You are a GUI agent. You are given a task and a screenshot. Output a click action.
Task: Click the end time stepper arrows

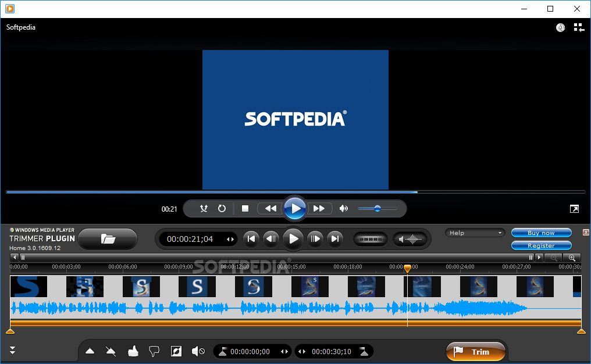(302, 352)
